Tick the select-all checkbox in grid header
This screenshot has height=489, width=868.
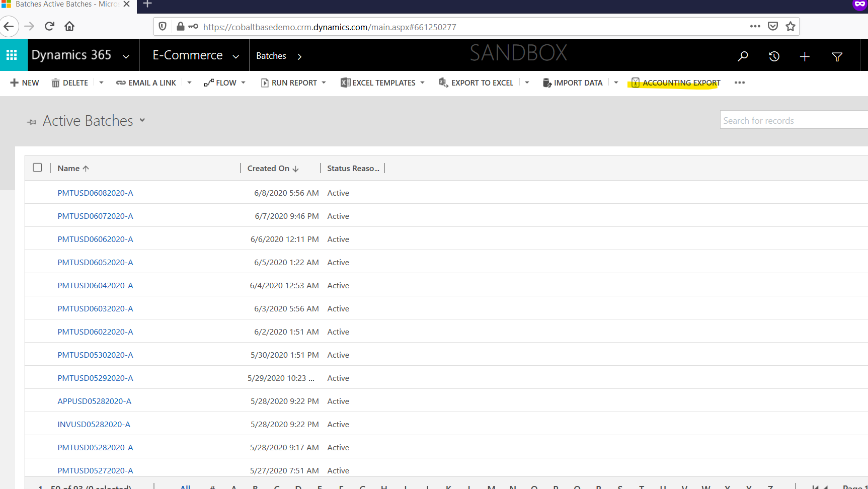[x=37, y=168]
